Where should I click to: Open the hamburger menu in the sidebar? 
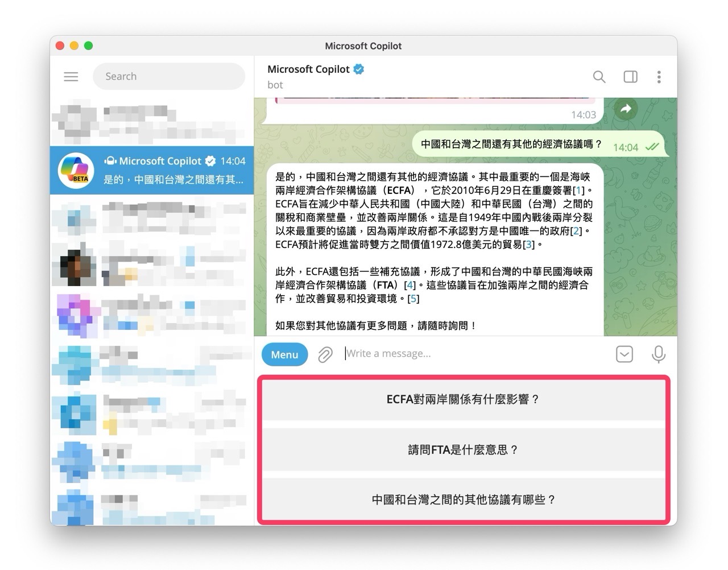click(71, 76)
